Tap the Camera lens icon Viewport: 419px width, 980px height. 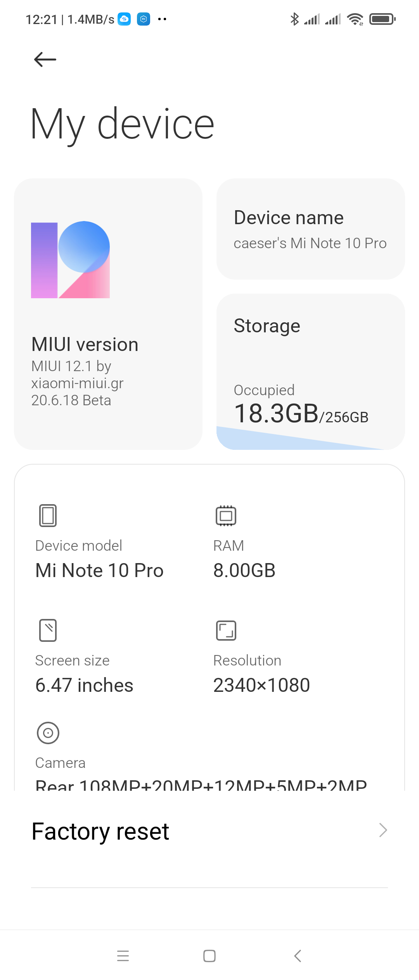pyautogui.click(x=48, y=733)
